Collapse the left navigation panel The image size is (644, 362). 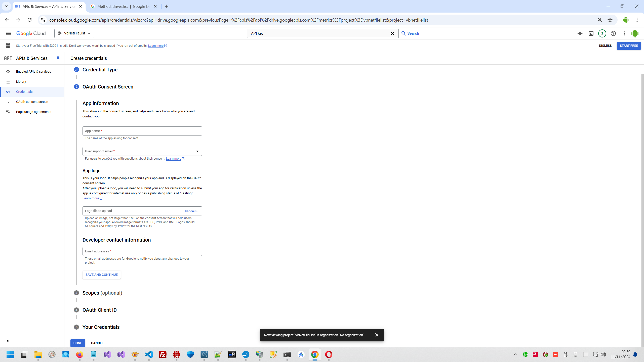[x=8, y=341]
